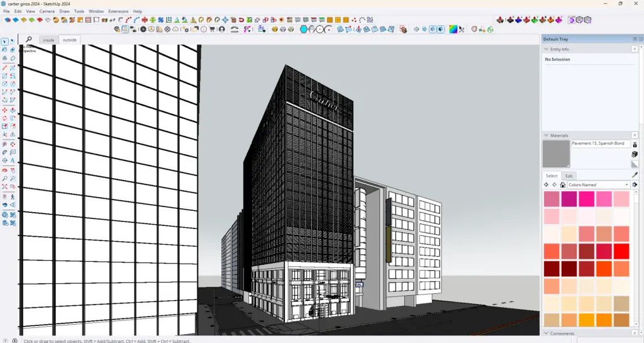Click the rainbow gradient square icon
Screen dimensions: 644x343
point(453,29)
